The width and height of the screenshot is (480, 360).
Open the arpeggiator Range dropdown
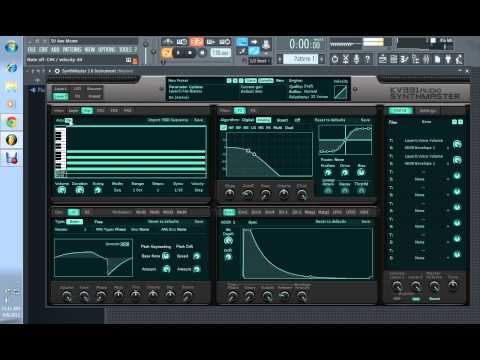(x=137, y=190)
